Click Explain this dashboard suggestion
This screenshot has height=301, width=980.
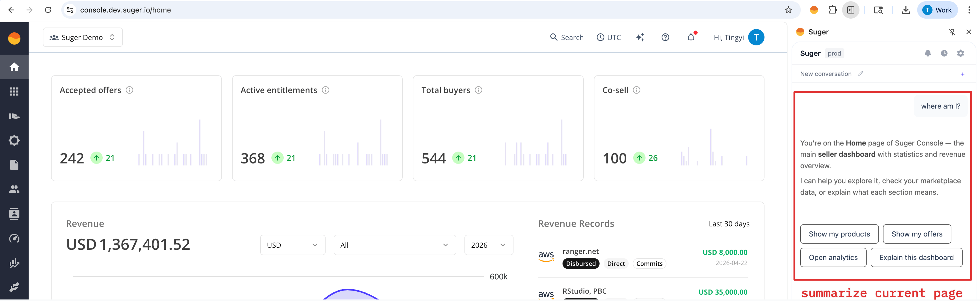pyautogui.click(x=916, y=258)
